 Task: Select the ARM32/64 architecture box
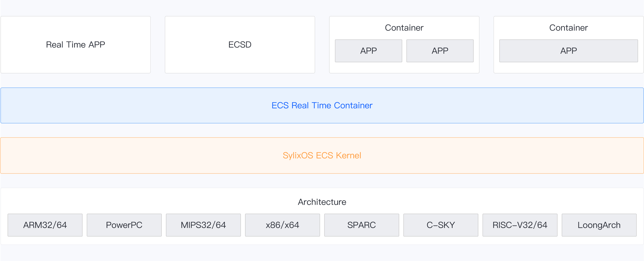[x=45, y=225]
